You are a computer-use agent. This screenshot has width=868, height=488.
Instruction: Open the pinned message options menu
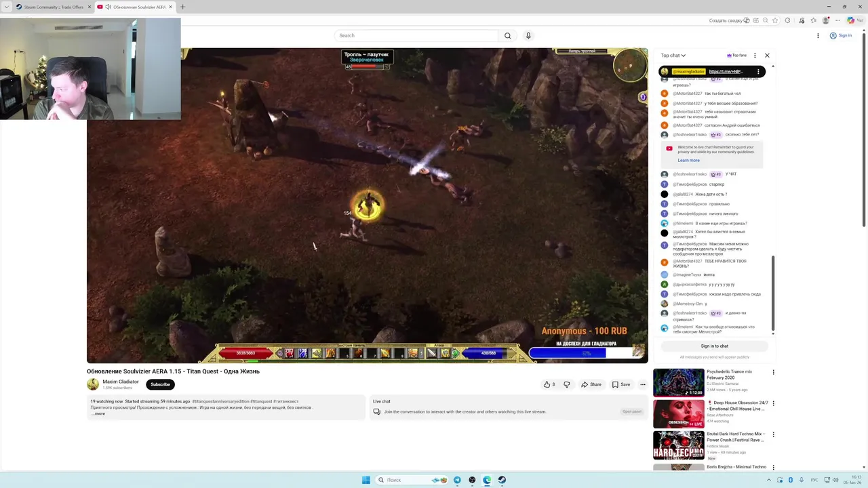coord(758,71)
